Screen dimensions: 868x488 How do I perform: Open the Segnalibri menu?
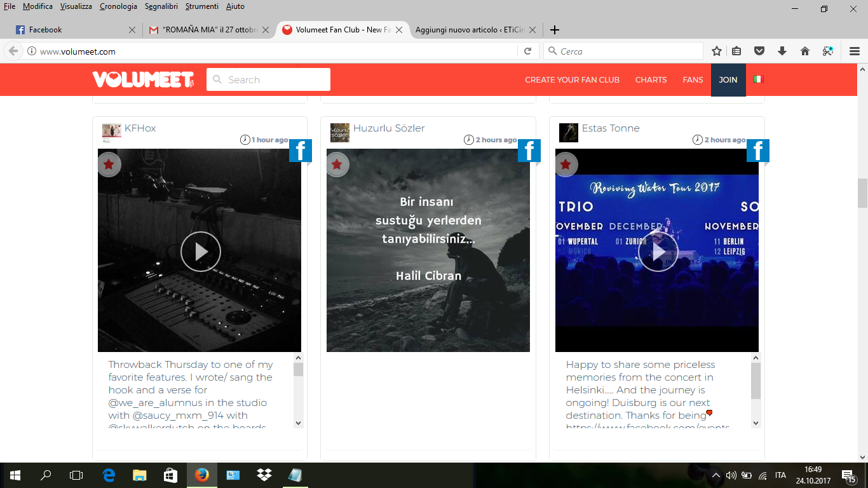[162, 6]
